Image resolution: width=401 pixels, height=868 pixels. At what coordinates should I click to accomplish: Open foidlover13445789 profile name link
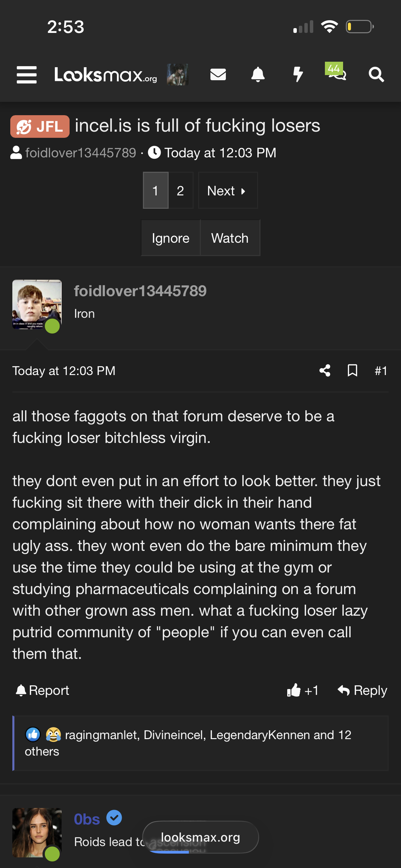tap(140, 291)
